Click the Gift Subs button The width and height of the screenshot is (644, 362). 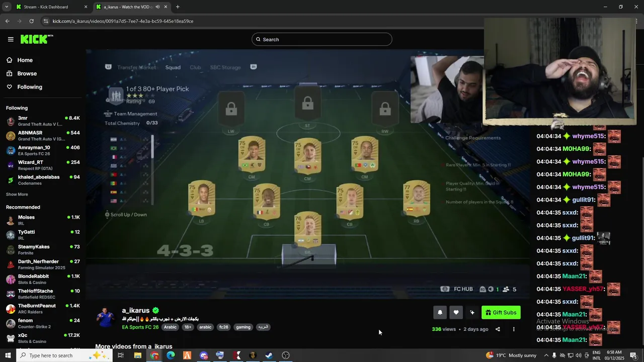(501, 312)
